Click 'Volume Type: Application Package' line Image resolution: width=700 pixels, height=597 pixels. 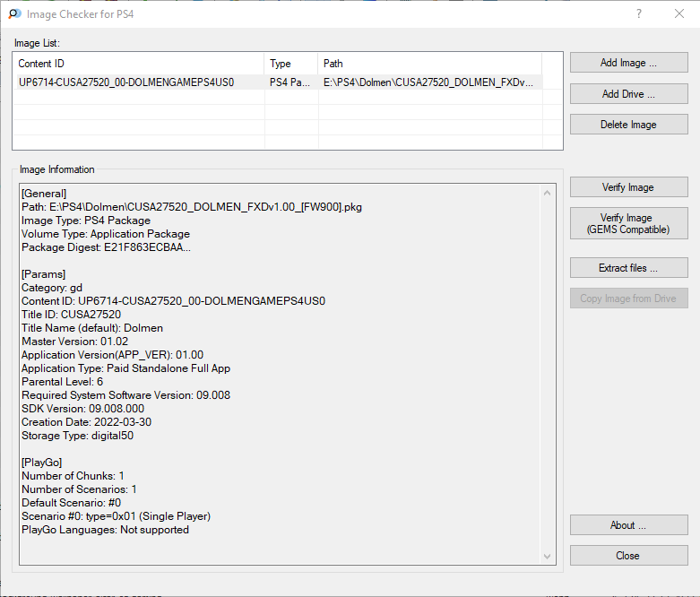pos(106,234)
